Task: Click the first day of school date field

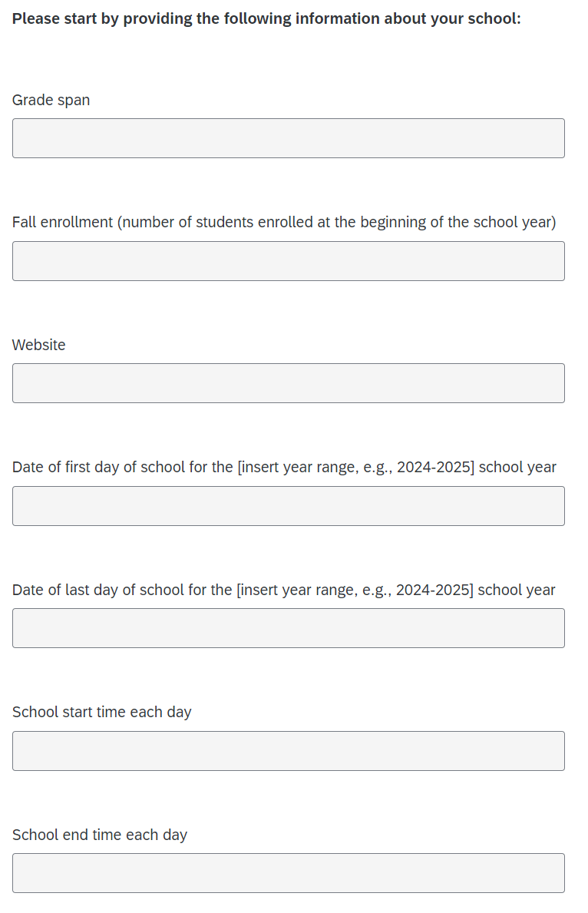Action: (x=288, y=506)
